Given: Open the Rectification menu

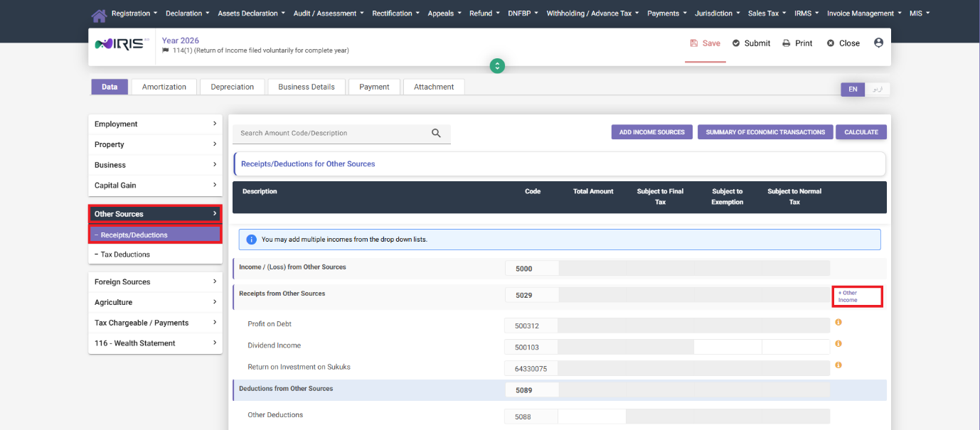Looking at the screenshot, I should pyautogui.click(x=395, y=14).
